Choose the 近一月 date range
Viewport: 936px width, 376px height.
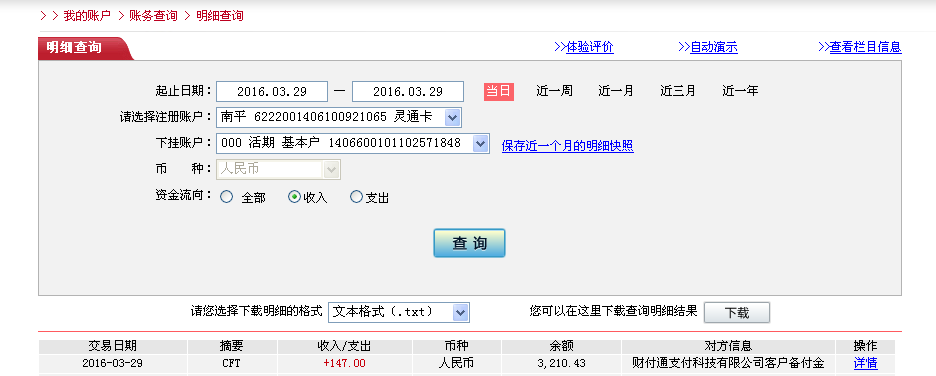(616, 91)
